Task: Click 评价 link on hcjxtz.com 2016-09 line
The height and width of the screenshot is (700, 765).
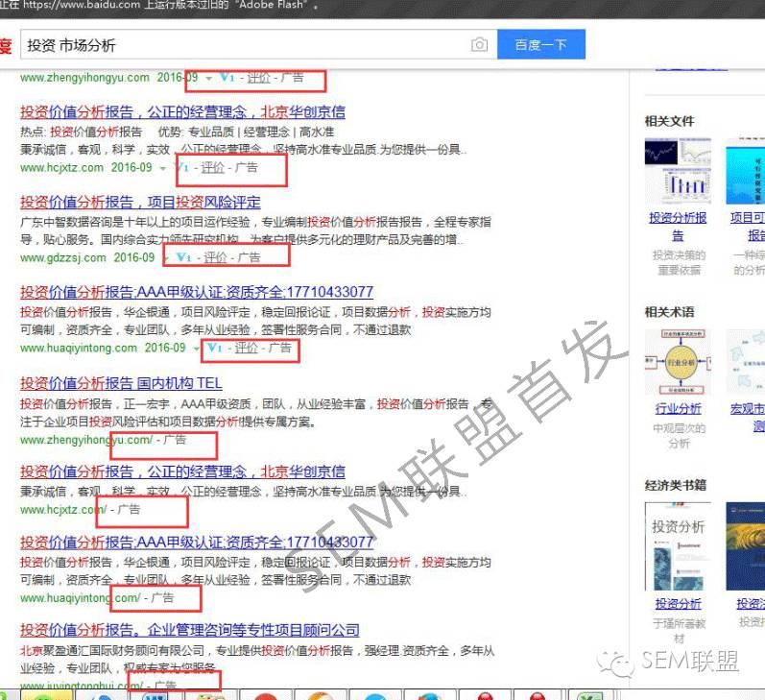Action: pos(213,167)
